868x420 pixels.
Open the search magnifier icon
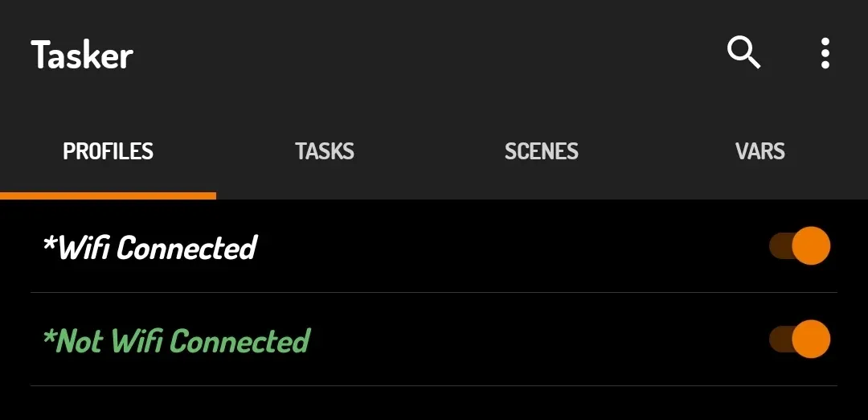[x=743, y=52]
